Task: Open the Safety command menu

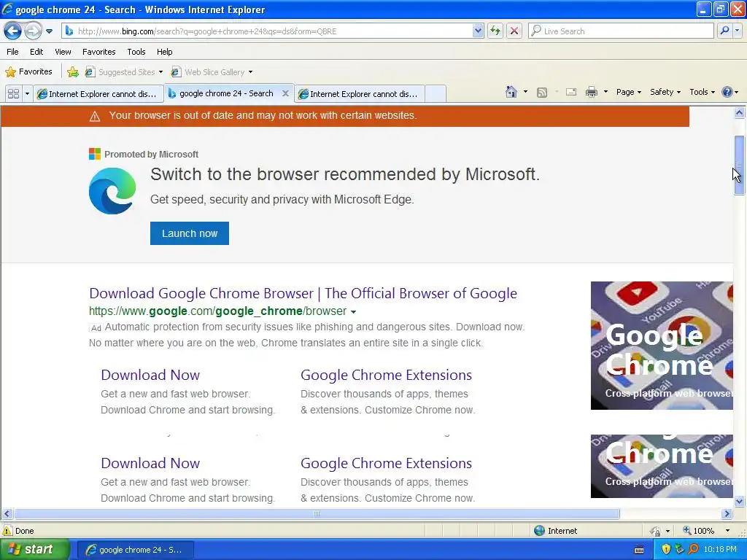Action: coord(665,92)
